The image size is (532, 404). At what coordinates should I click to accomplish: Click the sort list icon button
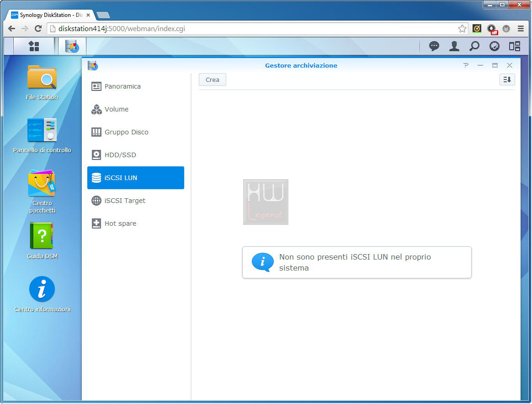pyautogui.click(x=507, y=80)
